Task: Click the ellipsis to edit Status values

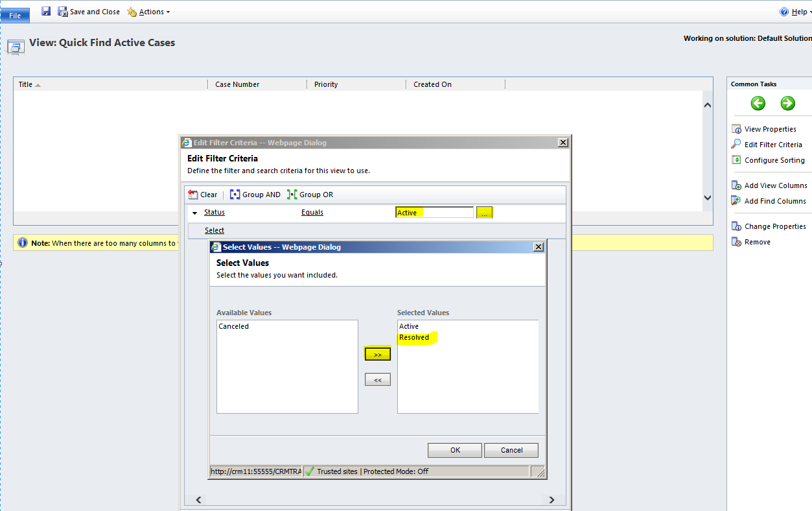Action: coord(484,212)
